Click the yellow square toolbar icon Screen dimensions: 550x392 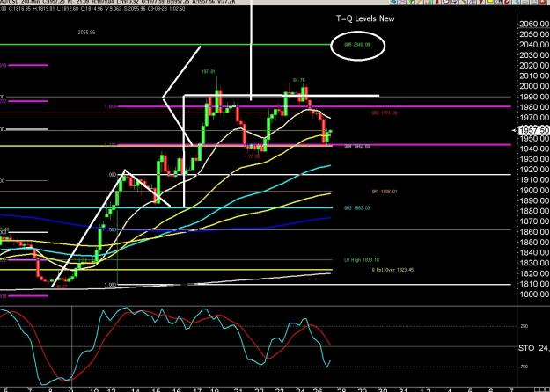click(x=489, y=2)
